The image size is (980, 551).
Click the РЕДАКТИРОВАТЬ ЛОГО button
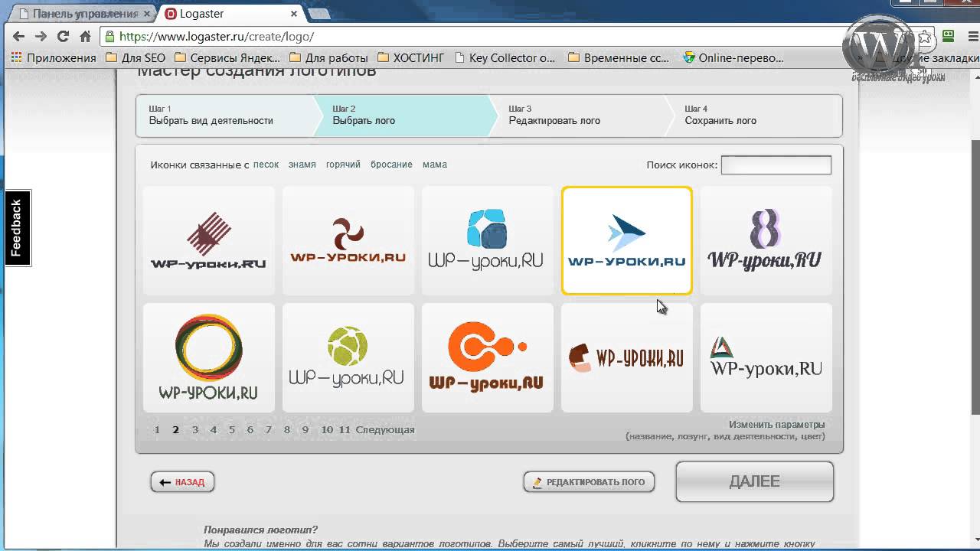click(x=589, y=482)
